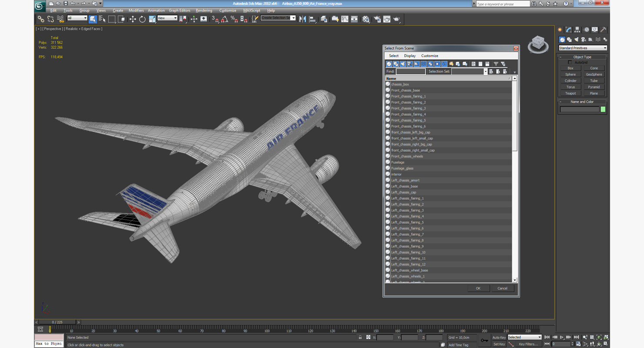
Task: Toggle Display Bone Objects filter in dialog
Action: [444, 64]
